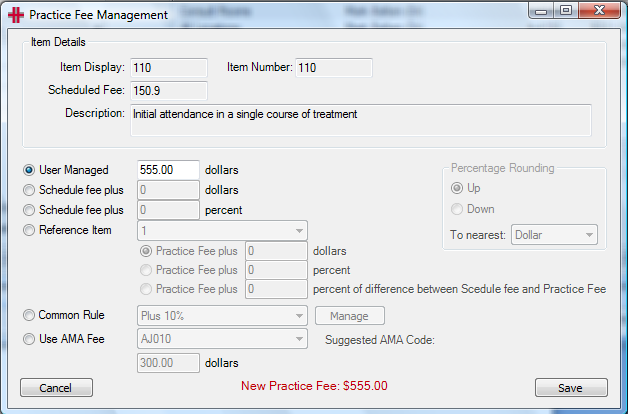This screenshot has width=628, height=414.
Task: Click the Item Display field
Action: (169, 68)
